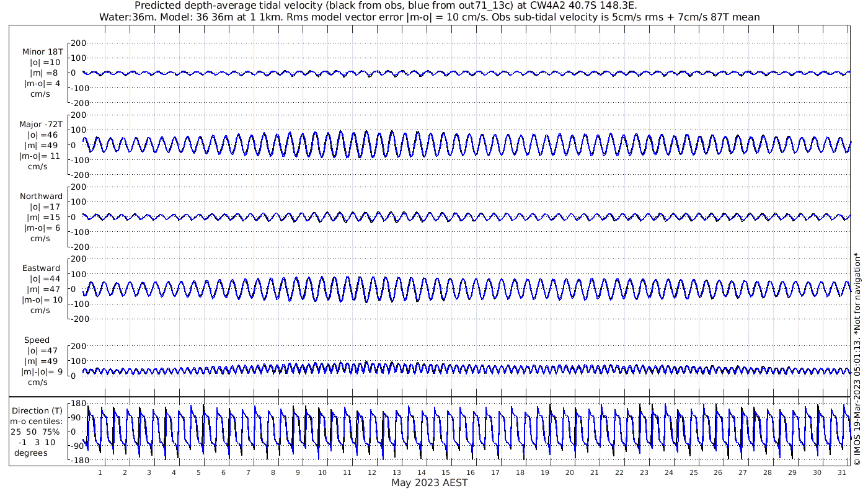Click the 'Eastward' panel label

click(41, 268)
